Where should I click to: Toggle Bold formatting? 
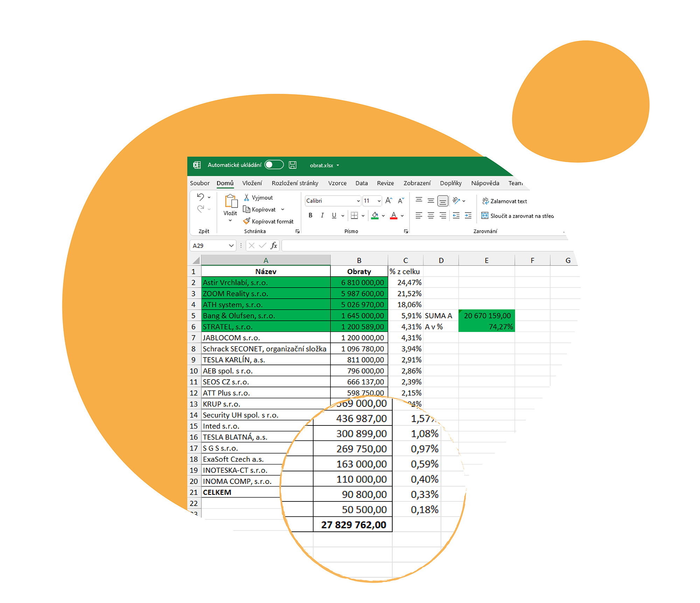pos(310,216)
